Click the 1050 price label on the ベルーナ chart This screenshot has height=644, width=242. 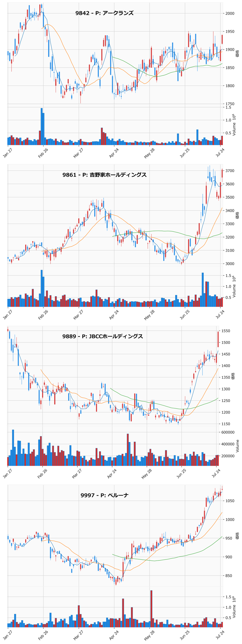[x=230, y=501]
